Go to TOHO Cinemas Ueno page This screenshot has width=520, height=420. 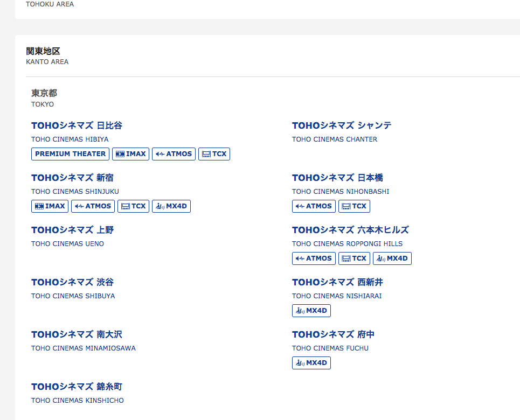(x=72, y=230)
